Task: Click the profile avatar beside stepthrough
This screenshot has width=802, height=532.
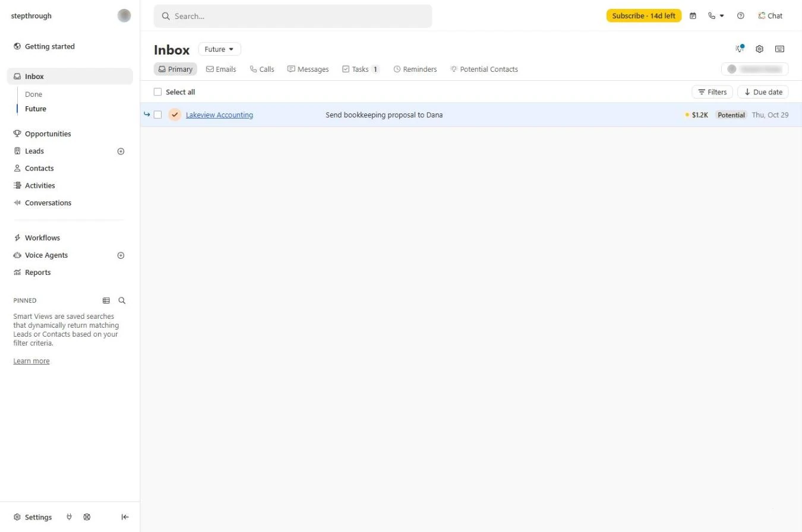Action: tap(124, 16)
